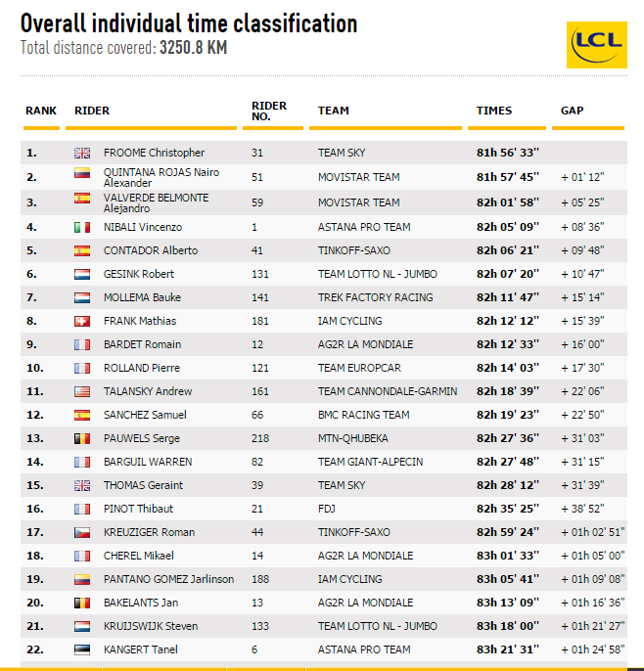The height and width of the screenshot is (671, 644).
Task: Click the Swiss flag next to FRANK Mathias
Action: click(82, 321)
